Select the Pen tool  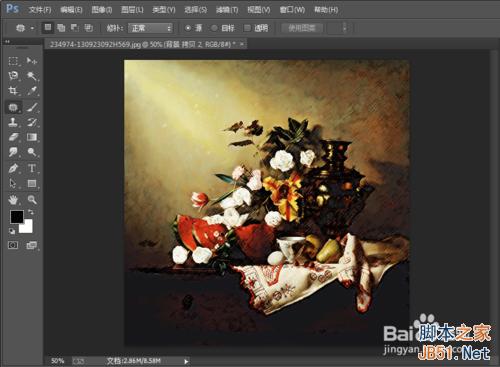13,168
